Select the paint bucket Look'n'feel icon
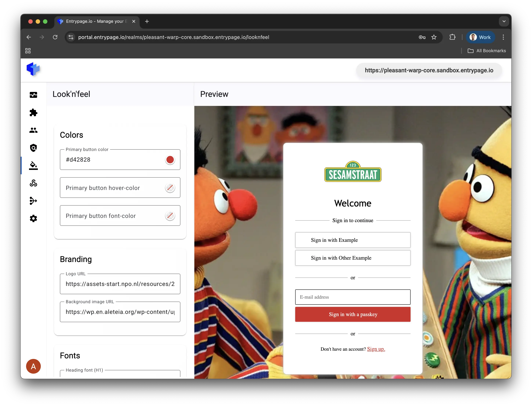The height and width of the screenshot is (406, 532). tap(33, 165)
